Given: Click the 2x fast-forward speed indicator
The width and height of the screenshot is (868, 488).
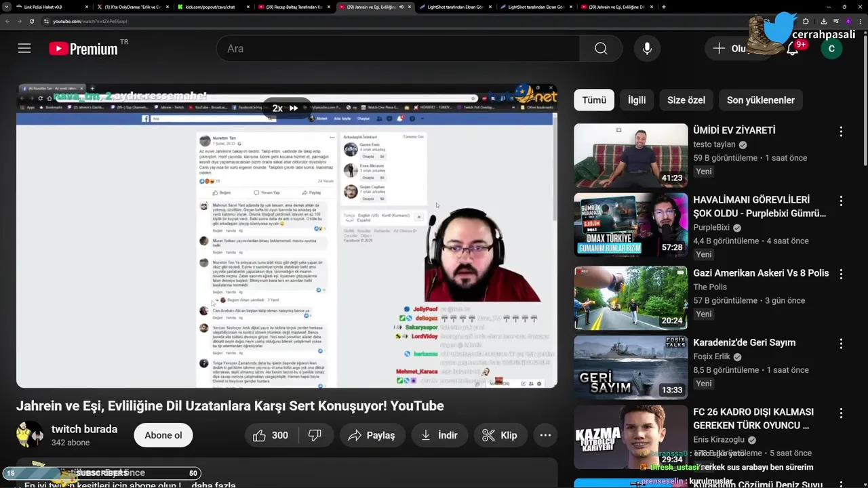Looking at the screenshot, I should [285, 108].
